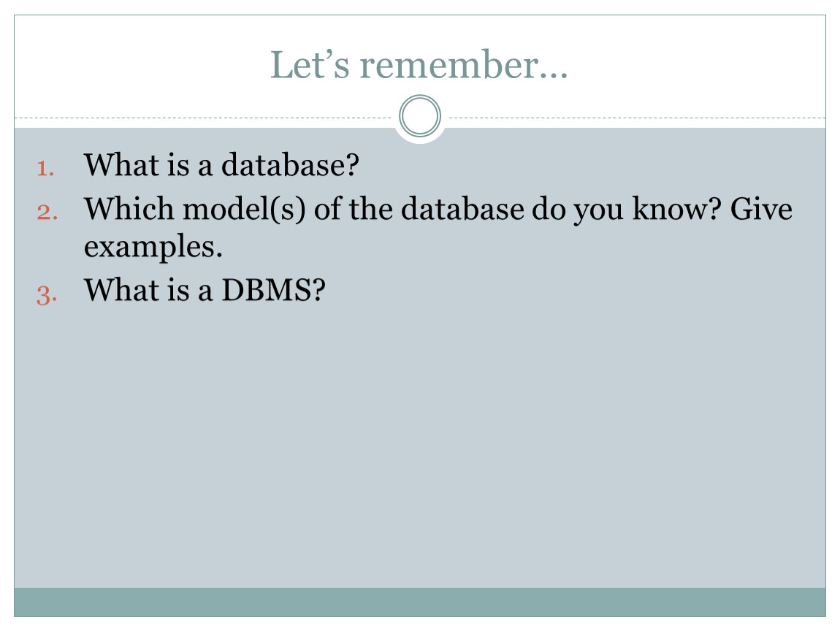Click the word "database?" in item one

290,164
